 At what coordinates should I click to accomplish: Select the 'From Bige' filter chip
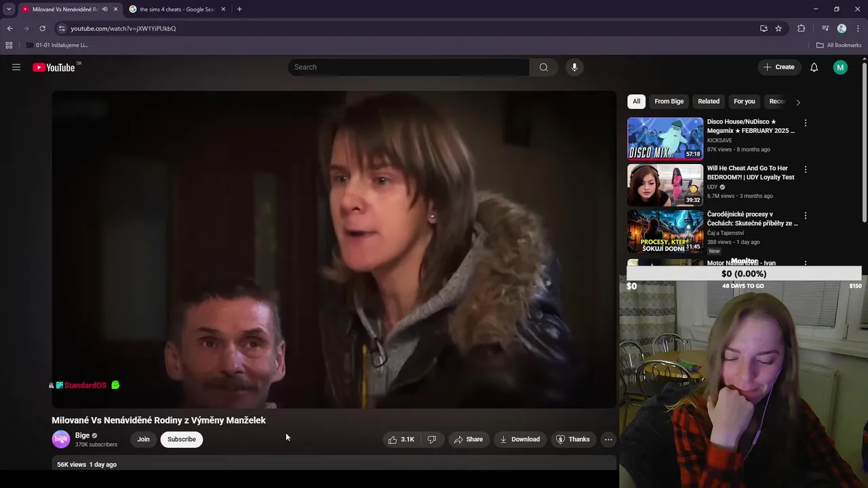point(669,102)
